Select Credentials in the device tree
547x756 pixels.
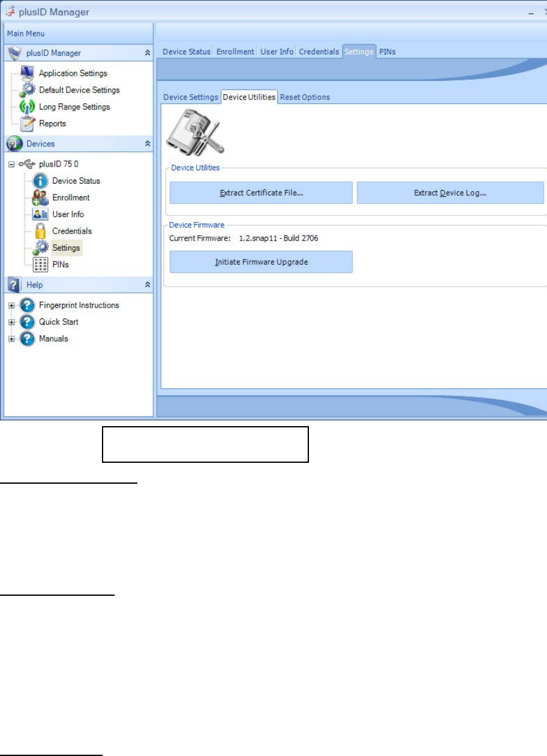tap(72, 231)
